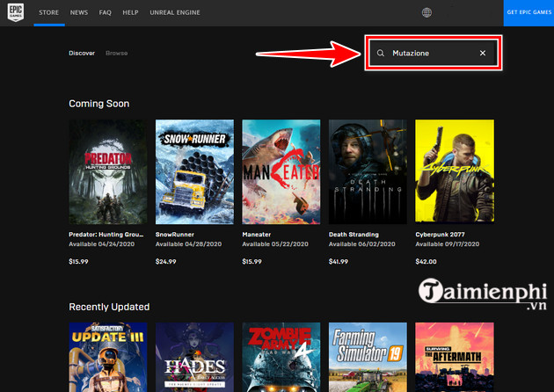Click the Coming Soon heading
The width and height of the screenshot is (554, 392).
[98, 104]
